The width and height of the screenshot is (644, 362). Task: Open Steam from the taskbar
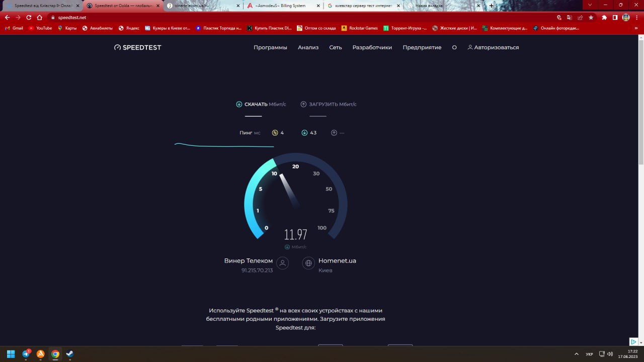tap(70, 354)
